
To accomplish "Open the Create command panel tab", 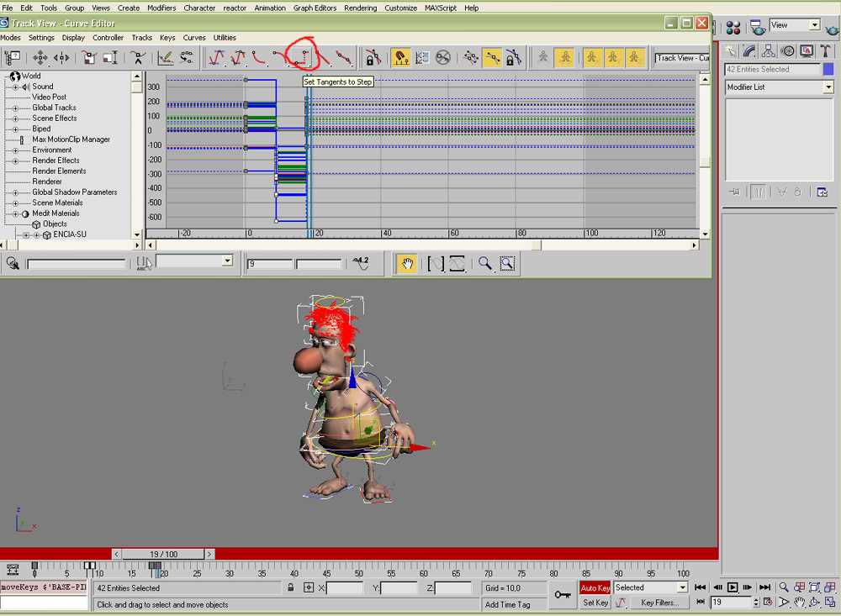I will (x=731, y=51).
